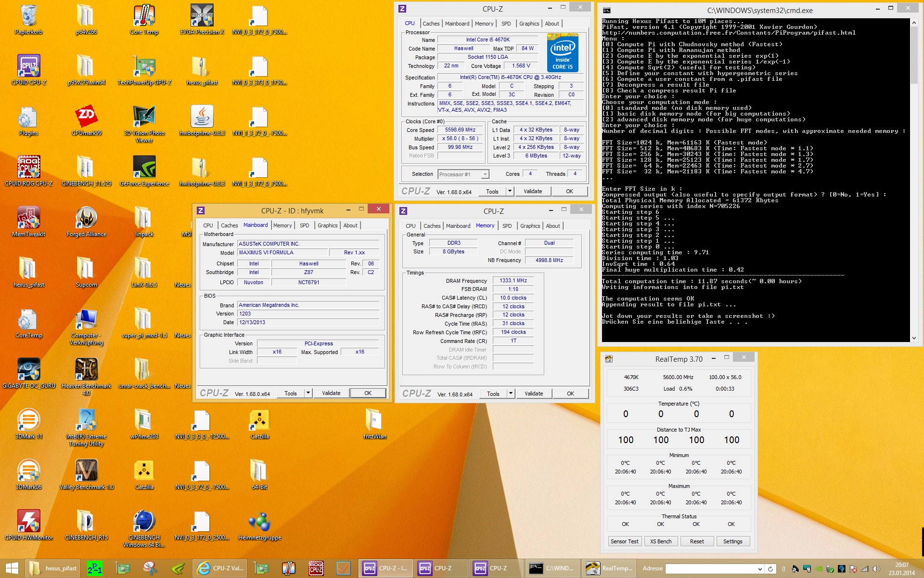This screenshot has height=578, width=924.
Task: Switch to the CPU-Z Validator Internet Explorer taskbar item
Action: 220,568
